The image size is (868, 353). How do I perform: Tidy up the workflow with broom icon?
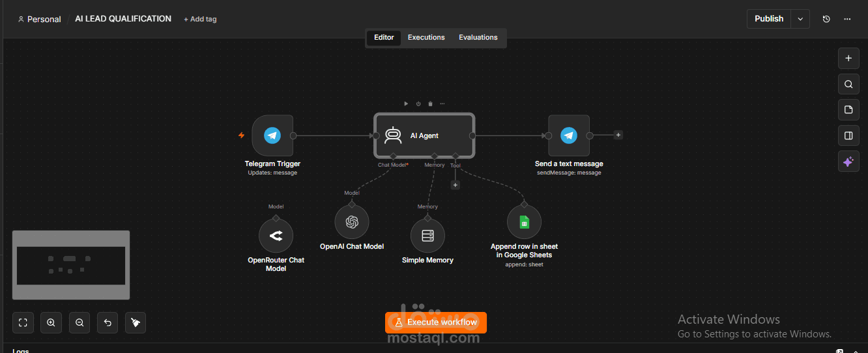[x=136, y=322]
